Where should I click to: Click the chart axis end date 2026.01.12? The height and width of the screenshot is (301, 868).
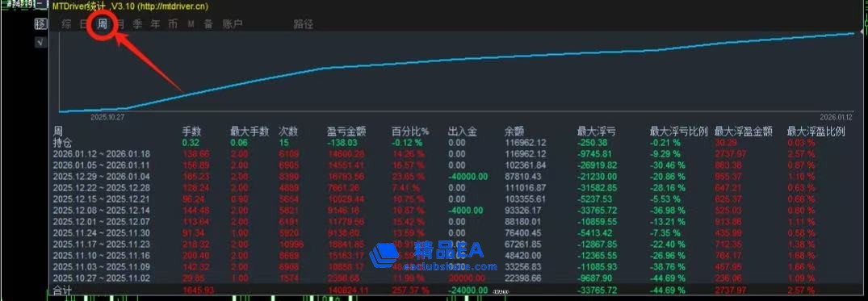(836, 117)
